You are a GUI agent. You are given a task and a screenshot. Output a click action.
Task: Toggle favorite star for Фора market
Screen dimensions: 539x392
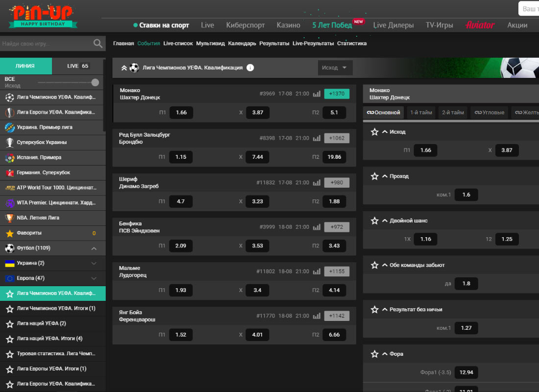tap(375, 354)
